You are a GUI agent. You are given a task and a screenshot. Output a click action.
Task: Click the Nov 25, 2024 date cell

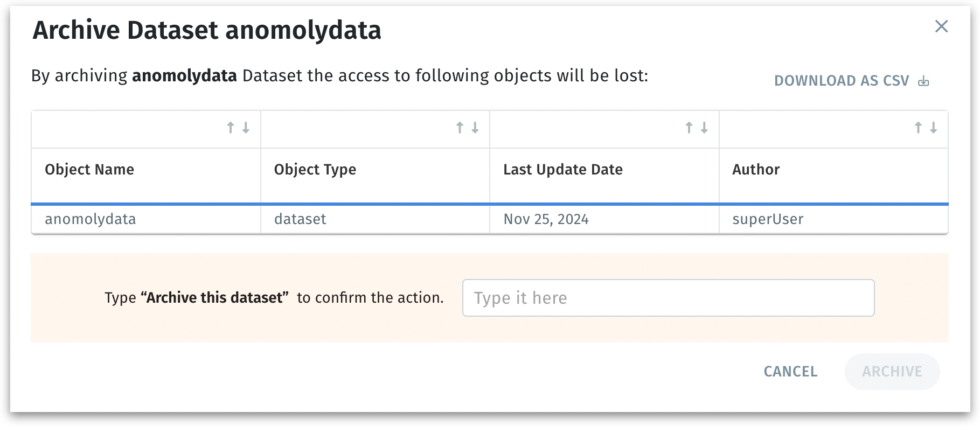546,219
